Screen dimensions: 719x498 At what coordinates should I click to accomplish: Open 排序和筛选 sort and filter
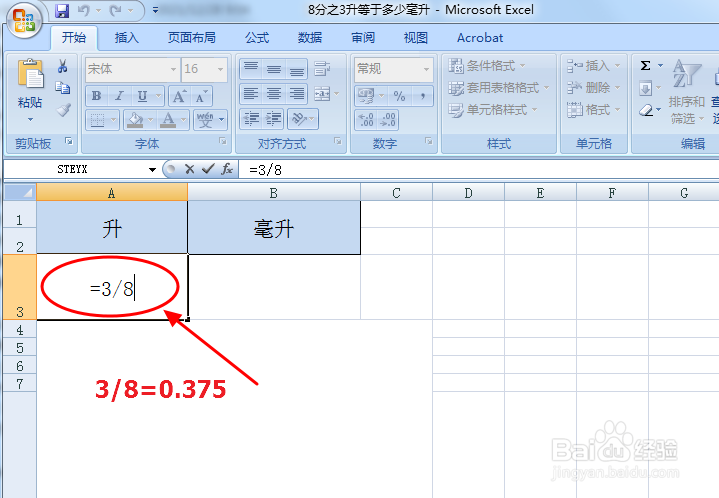(x=686, y=92)
